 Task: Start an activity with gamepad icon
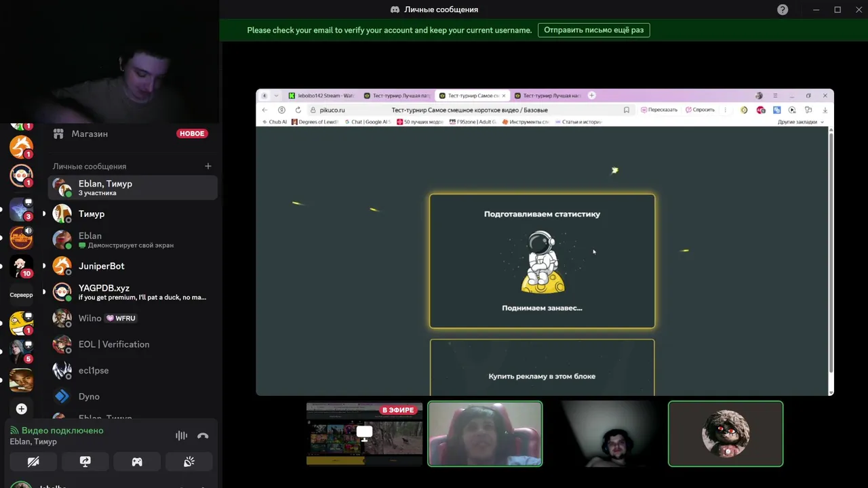[x=137, y=462]
